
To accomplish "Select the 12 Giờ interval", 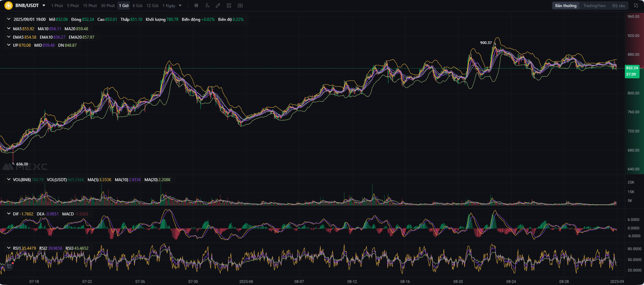I will point(152,6).
